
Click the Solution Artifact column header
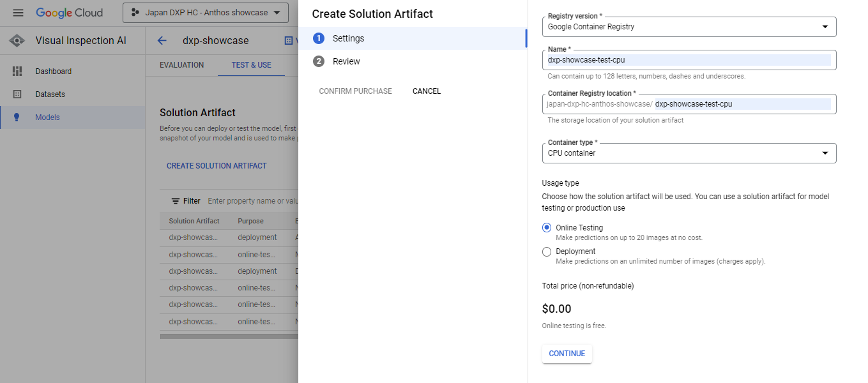pos(194,221)
